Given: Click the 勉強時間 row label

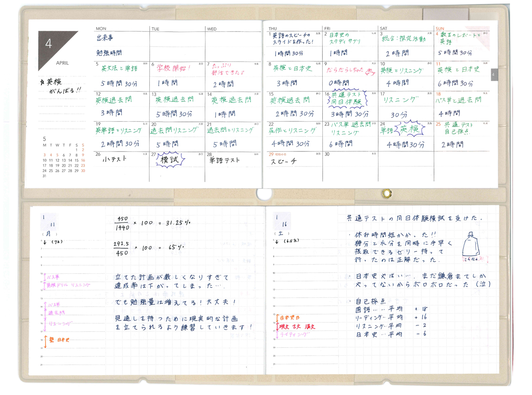Looking at the screenshot, I should (x=109, y=53).
